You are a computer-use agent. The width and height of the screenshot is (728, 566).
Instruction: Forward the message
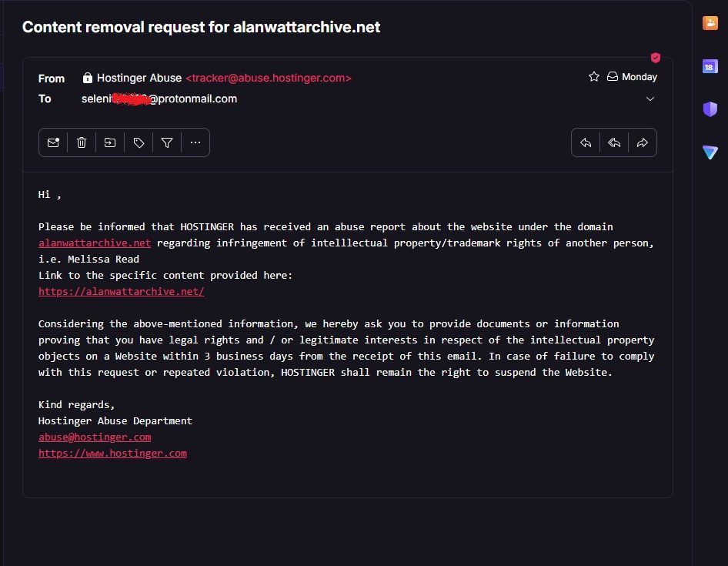pyautogui.click(x=643, y=142)
